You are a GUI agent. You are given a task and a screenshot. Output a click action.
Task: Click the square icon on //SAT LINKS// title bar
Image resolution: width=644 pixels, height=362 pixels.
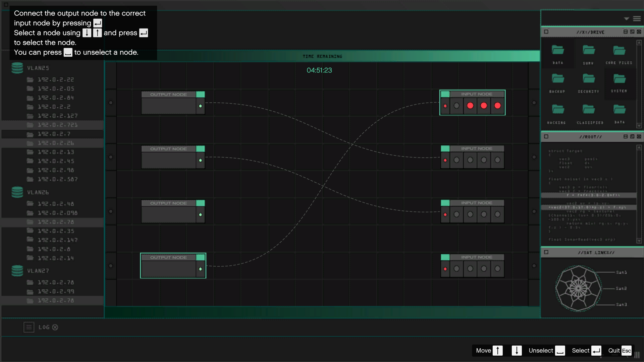[546, 252]
